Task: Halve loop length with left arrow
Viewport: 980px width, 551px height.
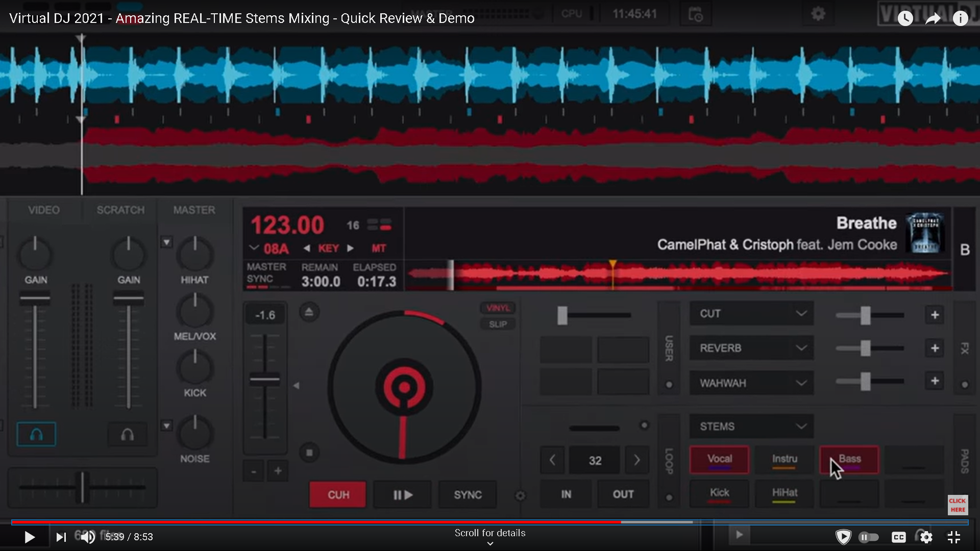Action: pyautogui.click(x=552, y=460)
